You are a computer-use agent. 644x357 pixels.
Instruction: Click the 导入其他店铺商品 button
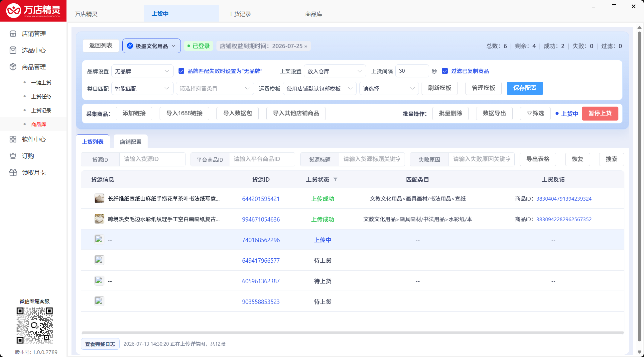click(x=296, y=113)
